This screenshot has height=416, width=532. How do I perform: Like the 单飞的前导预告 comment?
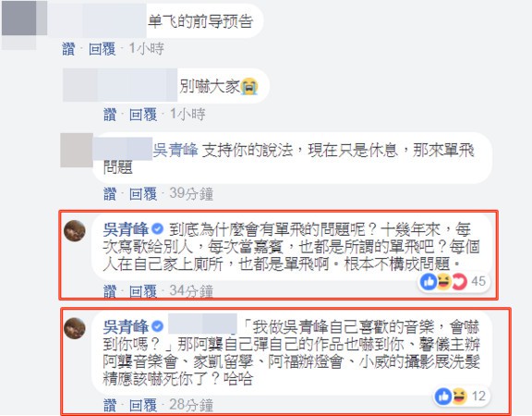(x=68, y=49)
